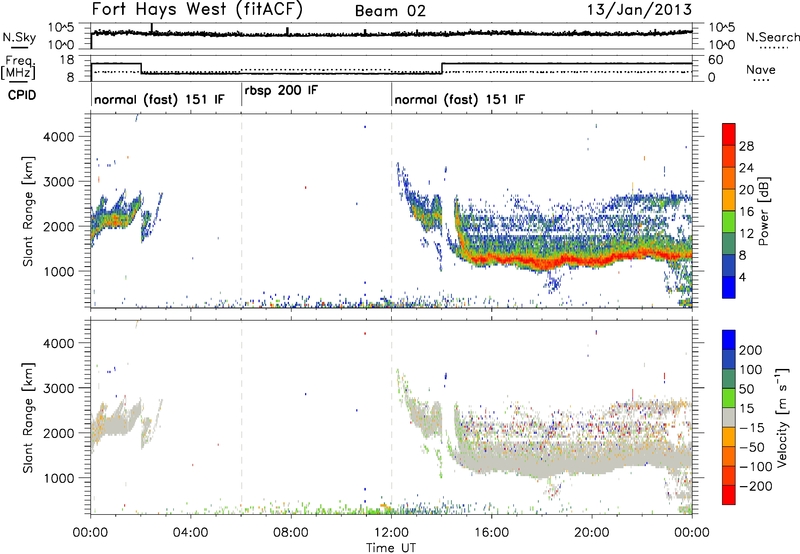Click the 'N.Search' legend label
Viewport: 800px width, 554px height.
coord(772,37)
